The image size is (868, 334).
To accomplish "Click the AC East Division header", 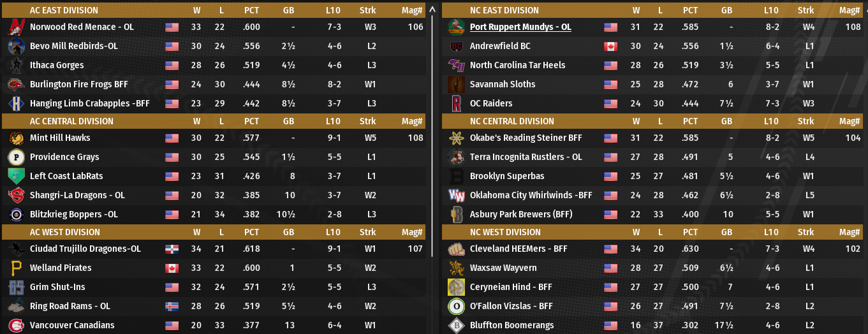I will [x=64, y=10].
